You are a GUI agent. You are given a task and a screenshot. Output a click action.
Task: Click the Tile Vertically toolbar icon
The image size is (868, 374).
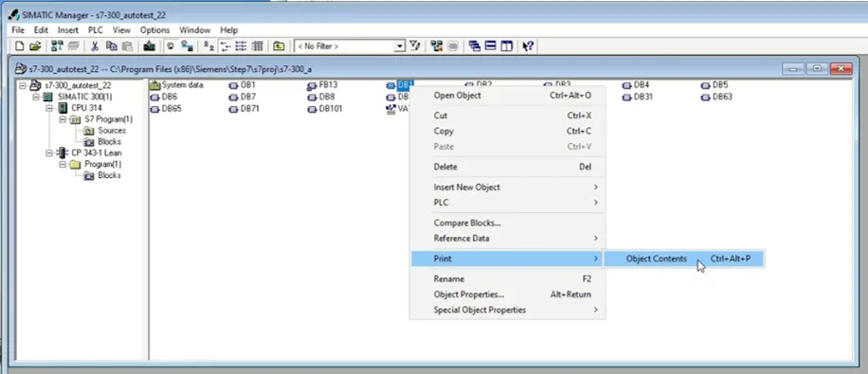coord(506,45)
